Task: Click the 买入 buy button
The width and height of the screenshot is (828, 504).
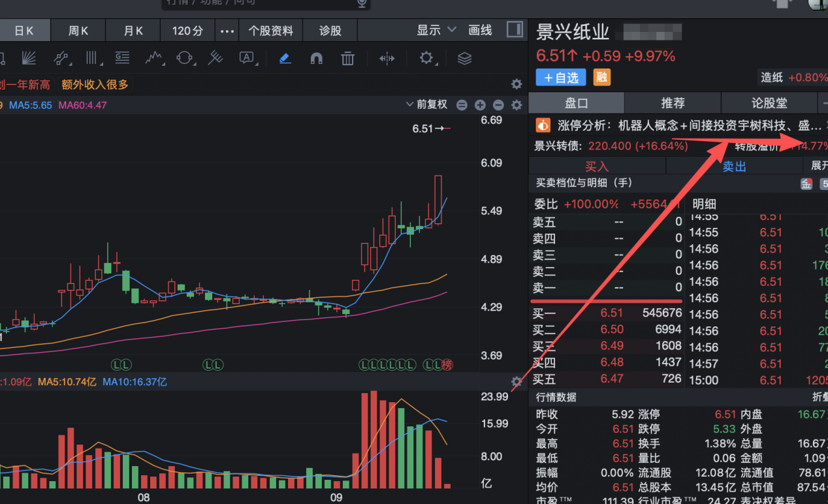Action: point(597,166)
